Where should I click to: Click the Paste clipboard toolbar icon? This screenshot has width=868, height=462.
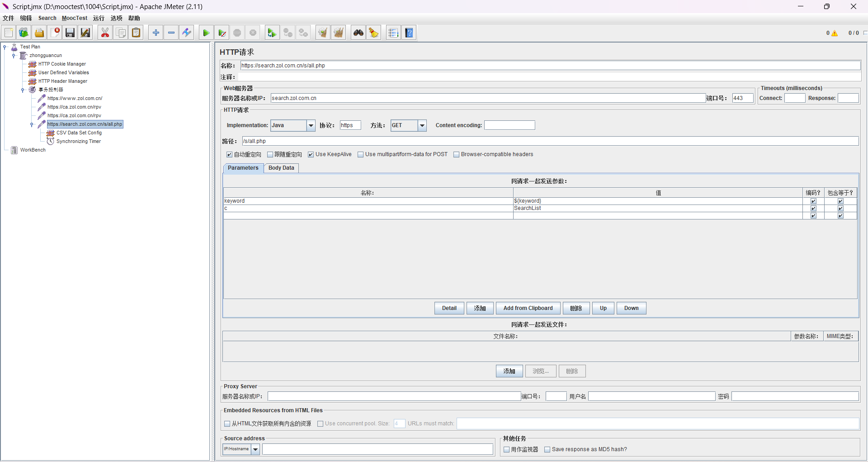(x=136, y=33)
